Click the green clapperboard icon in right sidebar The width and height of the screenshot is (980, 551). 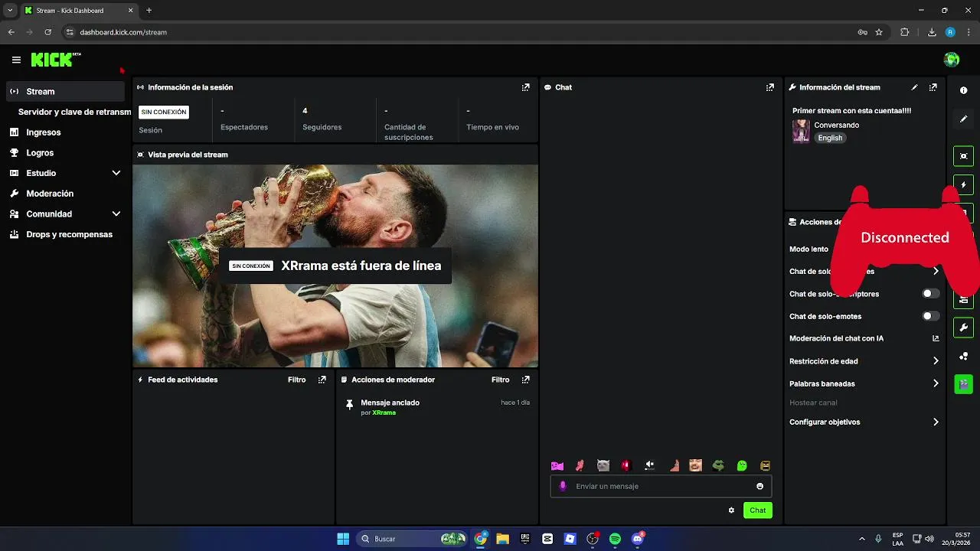pyautogui.click(x=963, y=384)
